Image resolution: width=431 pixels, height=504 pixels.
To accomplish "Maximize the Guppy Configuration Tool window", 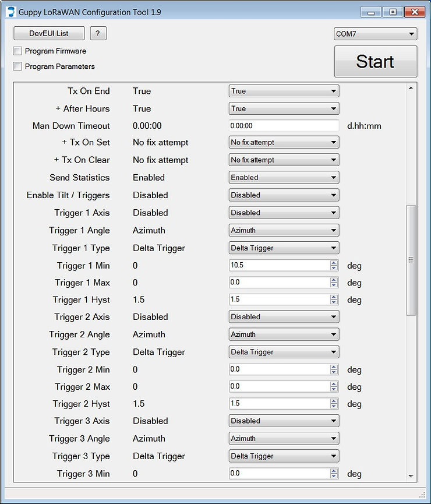I will tap(393, 12).
